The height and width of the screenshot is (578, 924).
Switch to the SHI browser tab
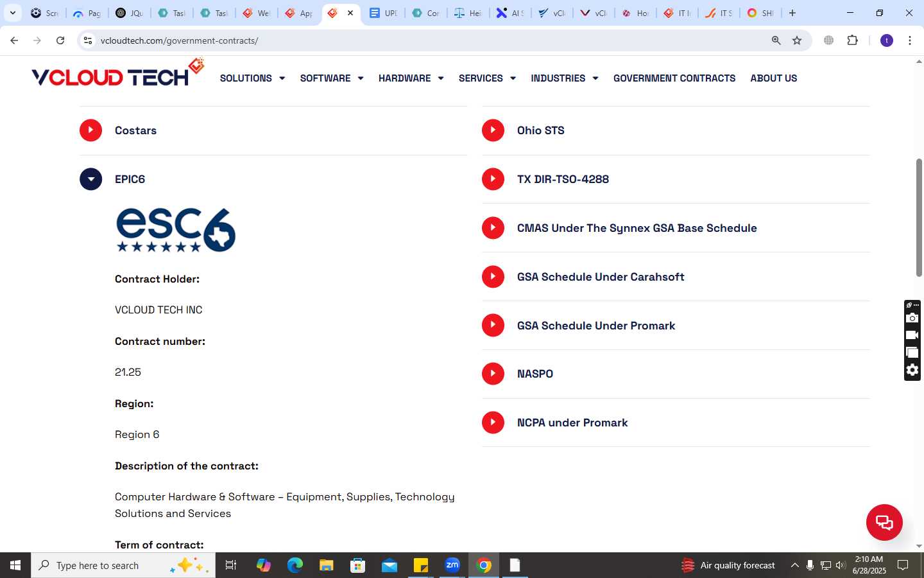pyautogui.click(x=760, y=13)
